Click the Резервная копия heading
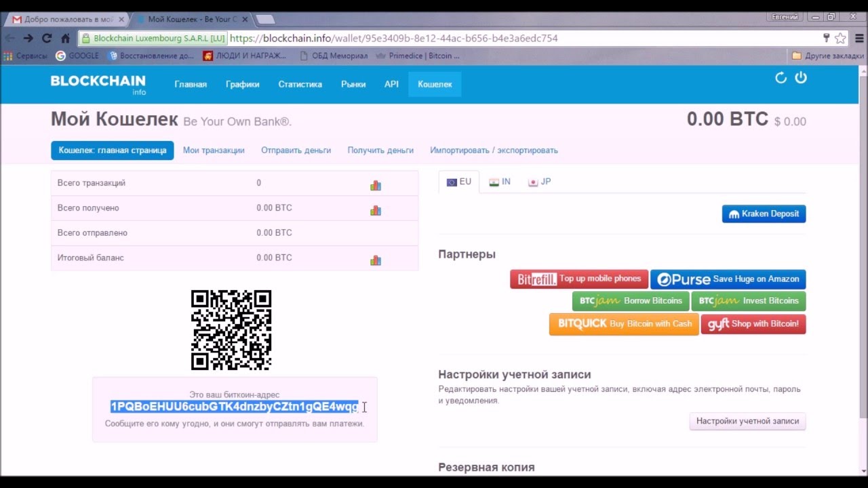The image size is (868, 488). [x=486, y=467]
